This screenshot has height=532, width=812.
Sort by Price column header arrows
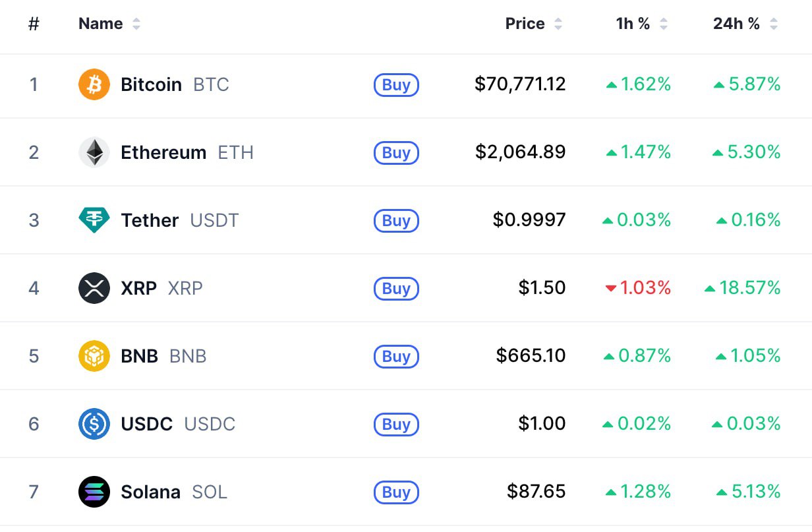(558, 24)
